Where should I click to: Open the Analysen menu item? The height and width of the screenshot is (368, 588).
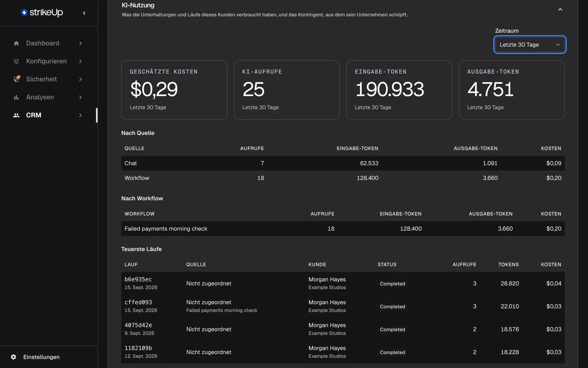pyautogui.click(x=48, y=97)
